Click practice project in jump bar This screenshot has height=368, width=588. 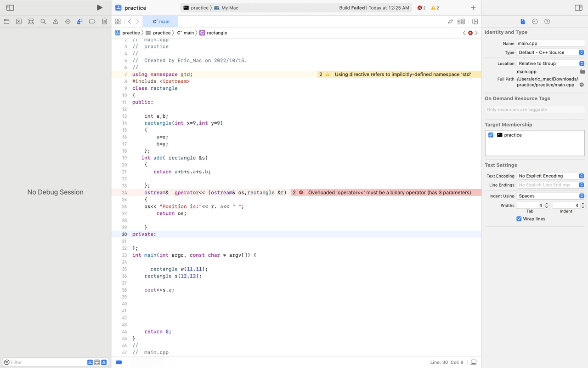[127, 33]
